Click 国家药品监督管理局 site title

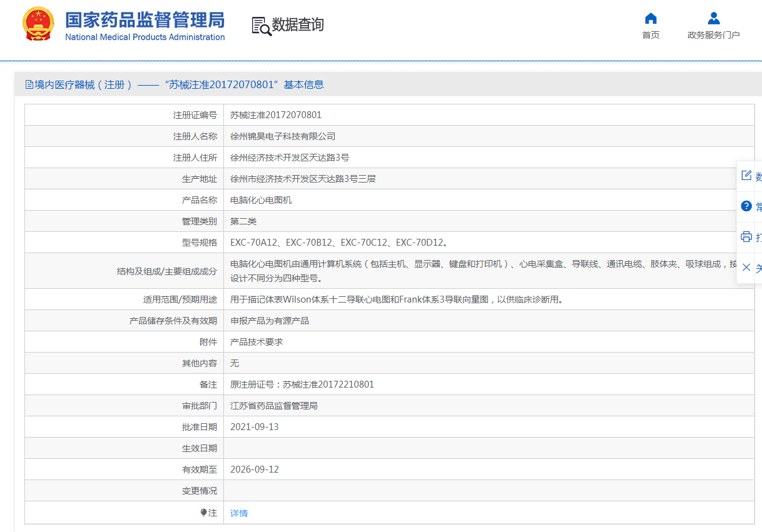[145, 19]
